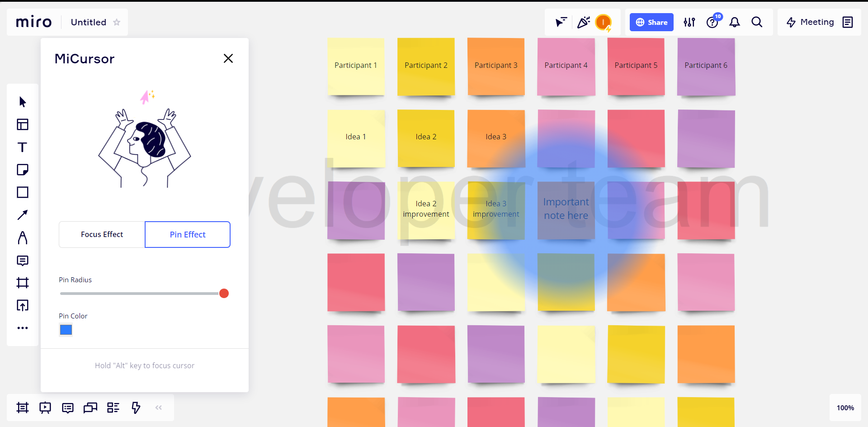Open frames panel in bottom toolbar

click(23, 408)
